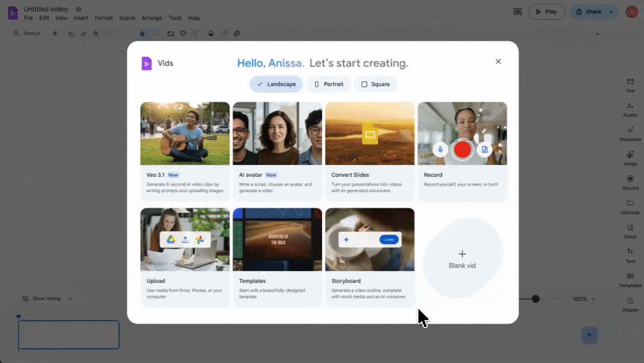Open the Tools menu
This screenshot has width=644, height=363.
[175, 18]
